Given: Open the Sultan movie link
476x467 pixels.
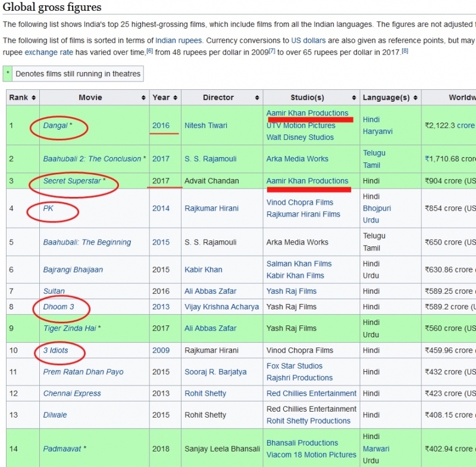Looking at the screenshot, I should click(x=54, y=291).
